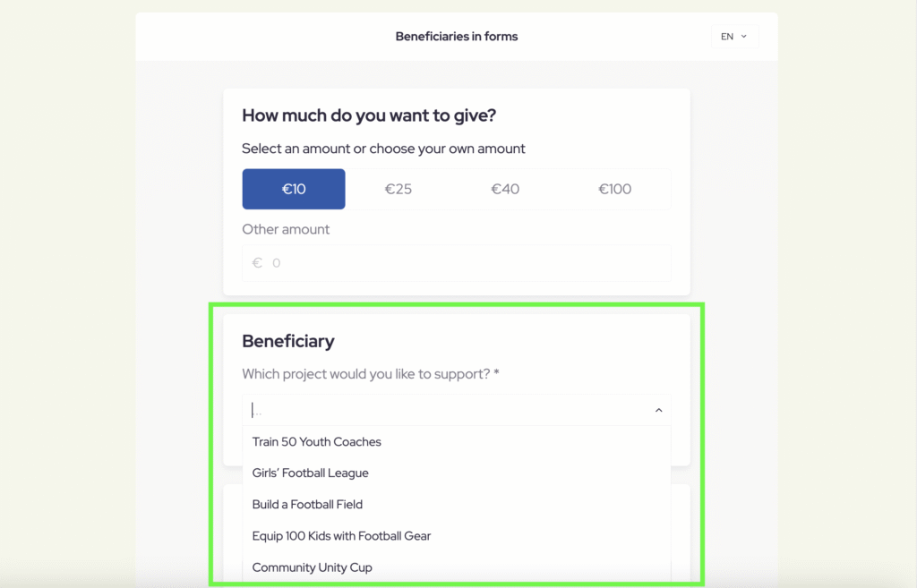The height and width of the screenshot is (588, 917).
Task: Click the Beneficiaries in forms page title
Action: pos(457,37)
